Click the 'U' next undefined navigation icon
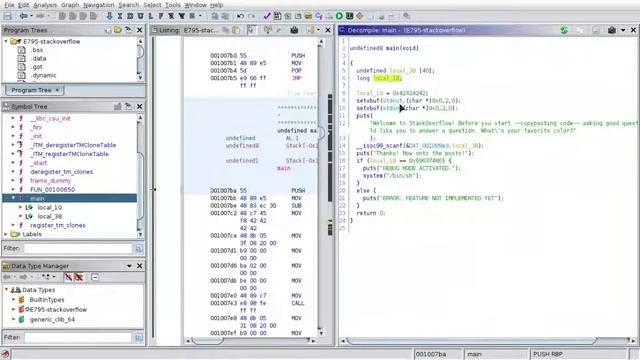This screenshot has height=360, width=640. coord(140,16)
